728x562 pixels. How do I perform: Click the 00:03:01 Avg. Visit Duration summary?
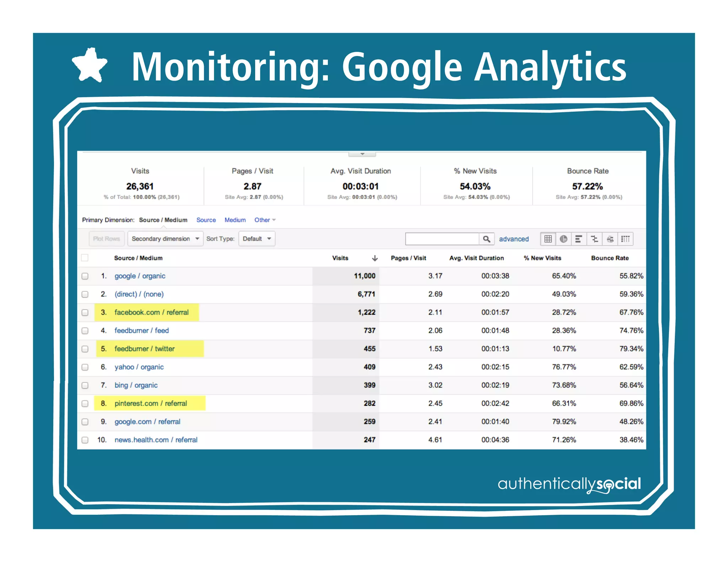pos(360,187)
